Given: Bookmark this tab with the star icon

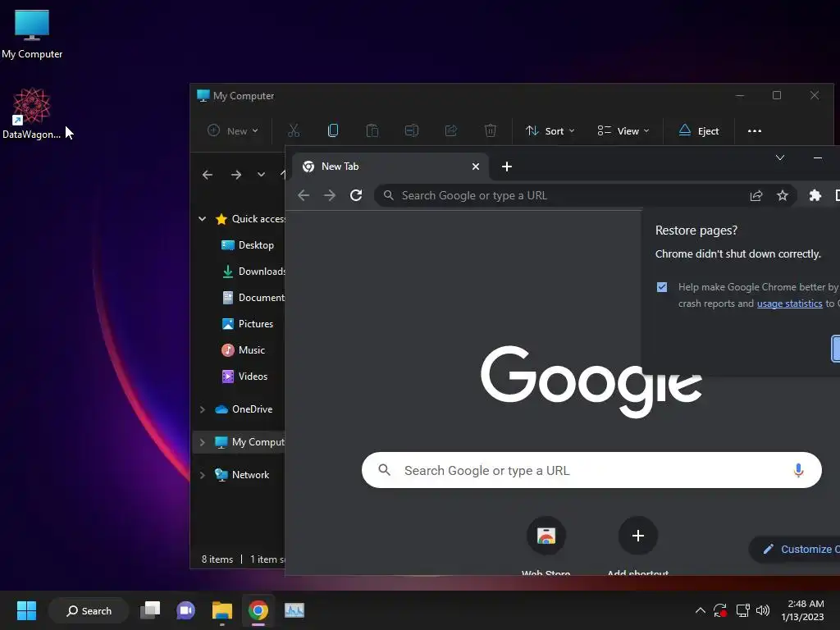Looking at the screenshot, I should [x=783, y=195].
